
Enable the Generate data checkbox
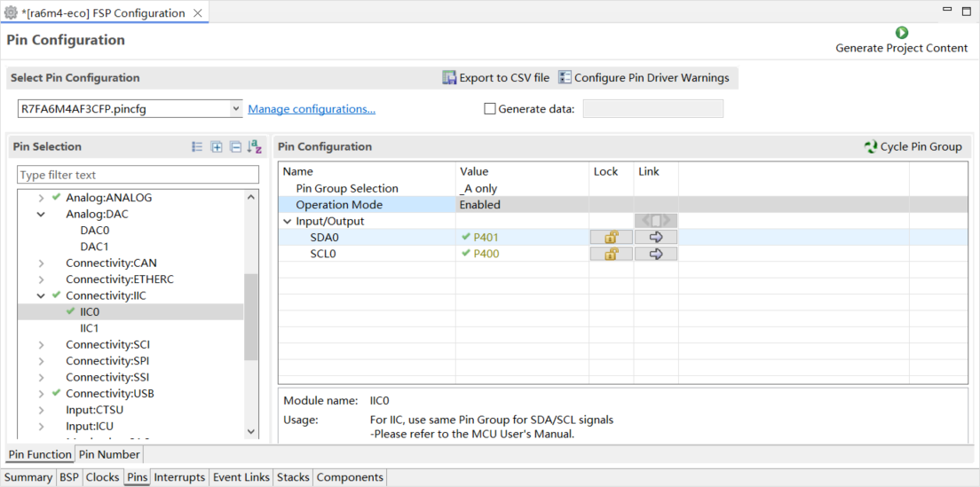(x=489, y=109)
